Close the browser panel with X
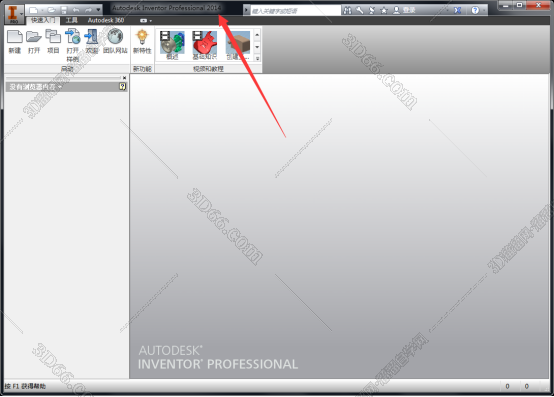The height and width of the screenshot is (397, 554). coord(124,78)
